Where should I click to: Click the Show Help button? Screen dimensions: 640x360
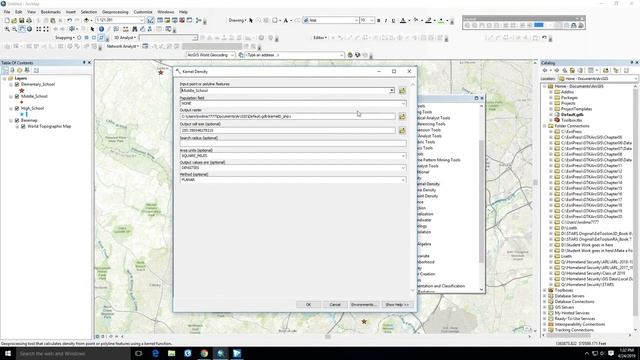397,305
